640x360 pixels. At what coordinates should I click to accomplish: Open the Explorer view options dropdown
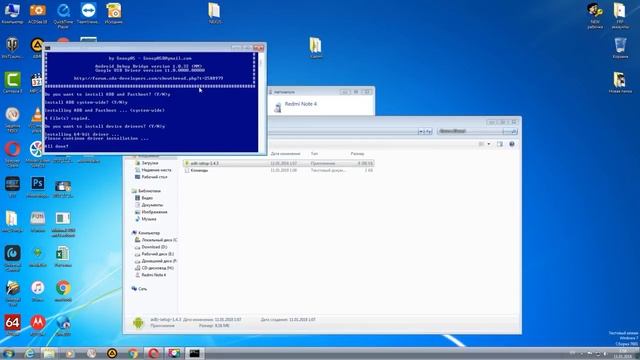[489, 144]
